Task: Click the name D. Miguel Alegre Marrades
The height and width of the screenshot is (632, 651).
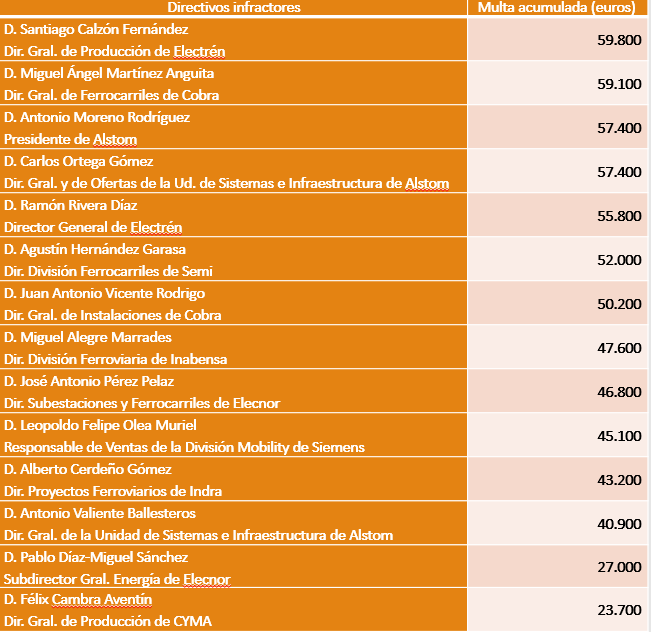Action: pos(88,338)
